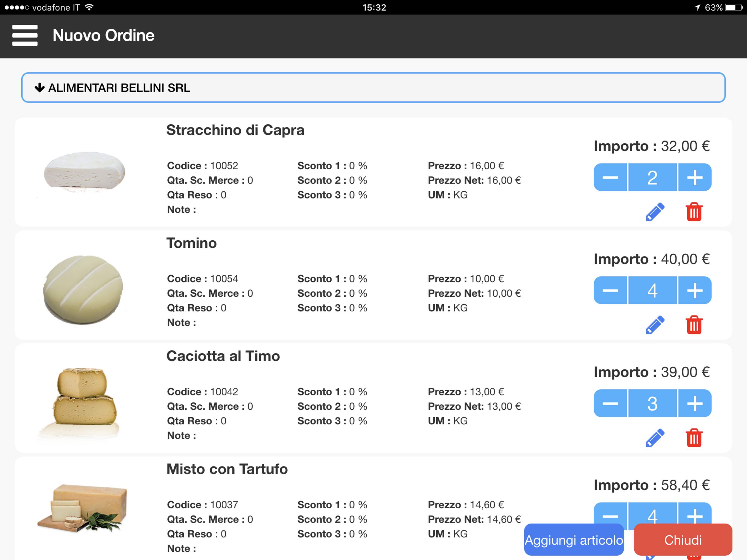This screenshot has width=747, height=560.
Task: Edit Caciotta al Timo with pencil icon
Action: tap(655, 438)
